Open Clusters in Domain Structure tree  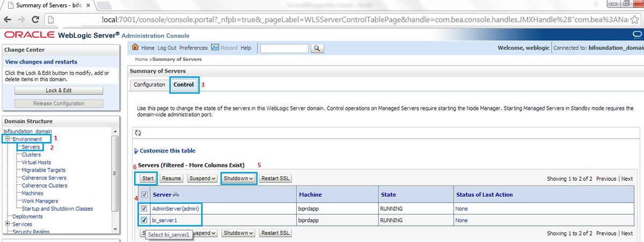pos(31,154)
